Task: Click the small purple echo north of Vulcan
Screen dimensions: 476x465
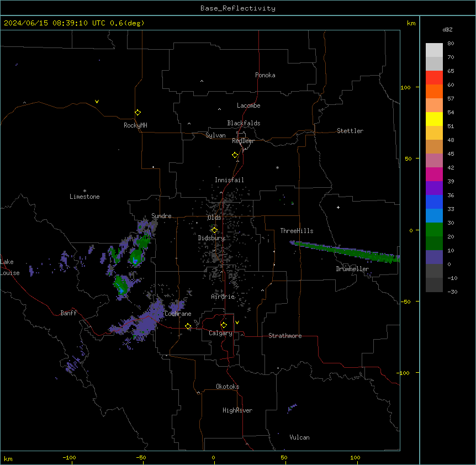Action: click(x=292, y=408)
